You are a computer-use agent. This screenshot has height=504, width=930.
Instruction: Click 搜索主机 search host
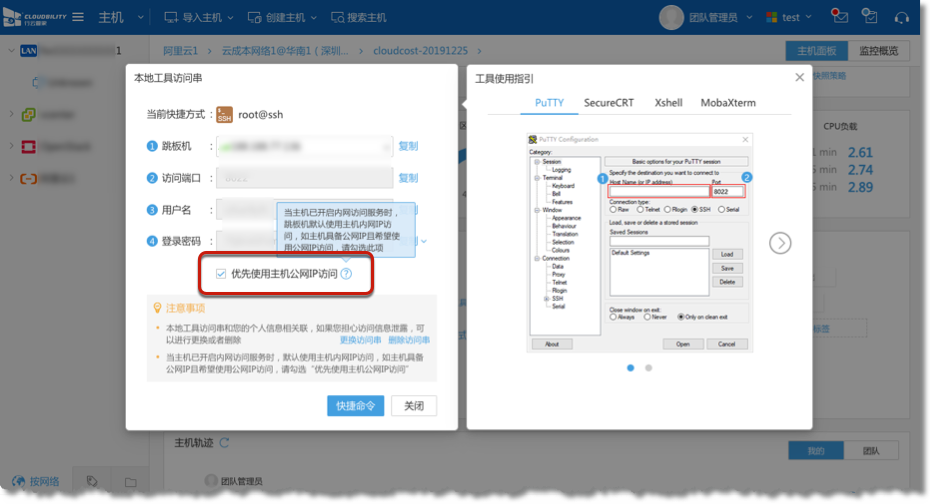tap(359, 18)
